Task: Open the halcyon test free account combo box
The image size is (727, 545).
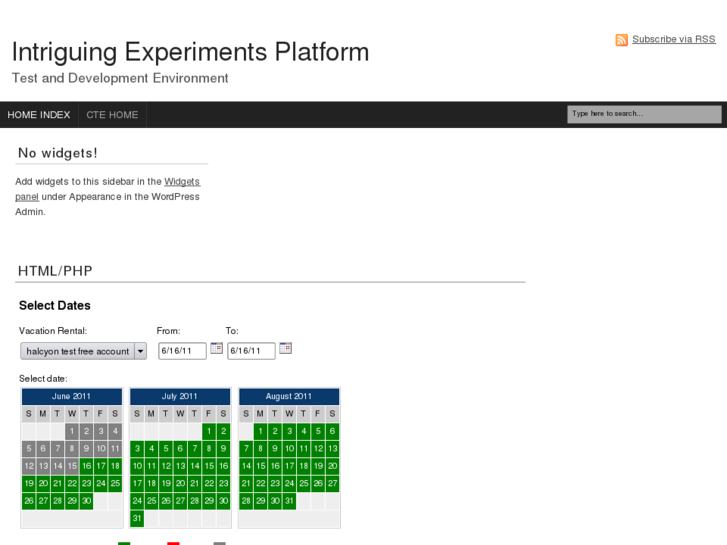Action: (x=77, y=351)
